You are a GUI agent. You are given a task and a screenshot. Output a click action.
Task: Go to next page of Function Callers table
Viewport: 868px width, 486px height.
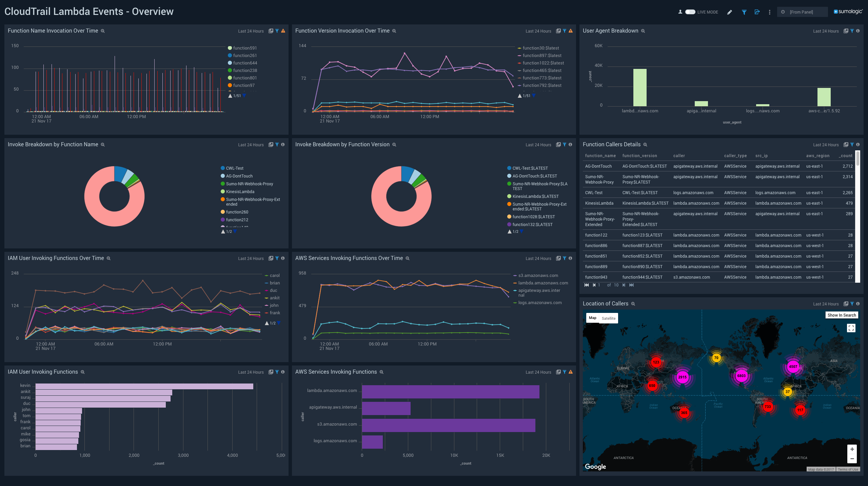click(x=624, y=285)
